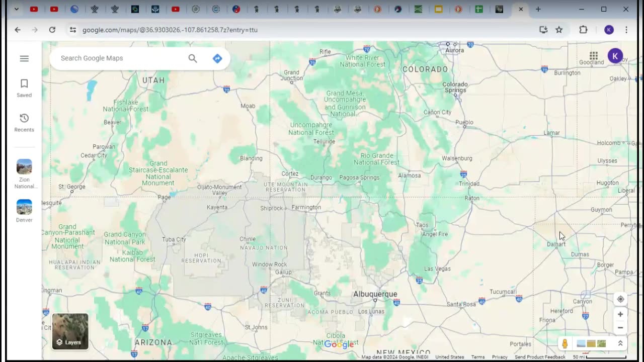
Task: Click the Grand Staircase-Escalante National Monument label
Action: pyautogui.click(x=158, y=173)
